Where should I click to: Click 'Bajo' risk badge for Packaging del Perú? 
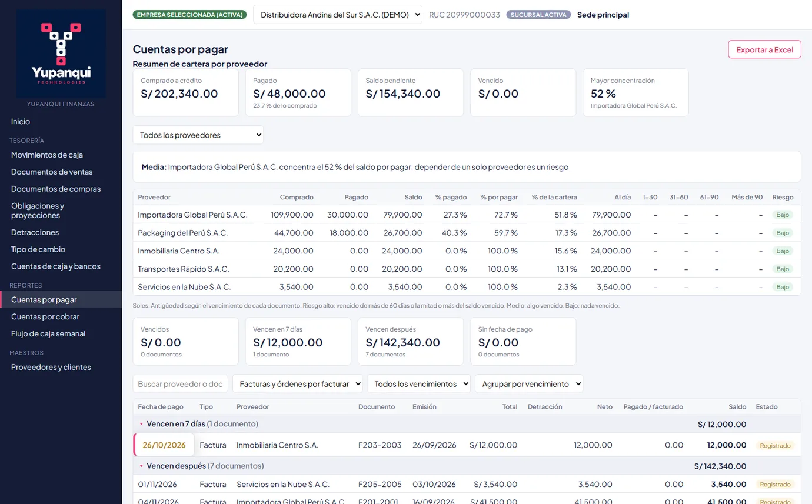click(x=783, y=233)
